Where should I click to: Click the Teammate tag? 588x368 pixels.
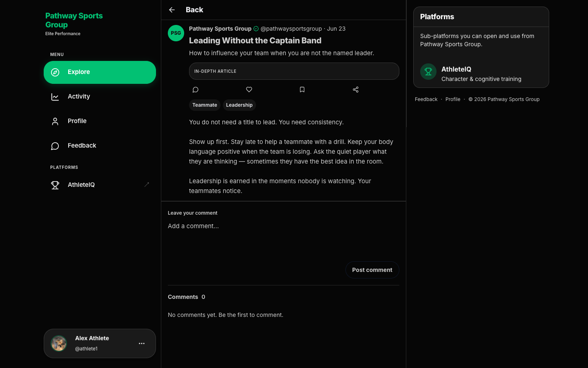click(205, 105)
